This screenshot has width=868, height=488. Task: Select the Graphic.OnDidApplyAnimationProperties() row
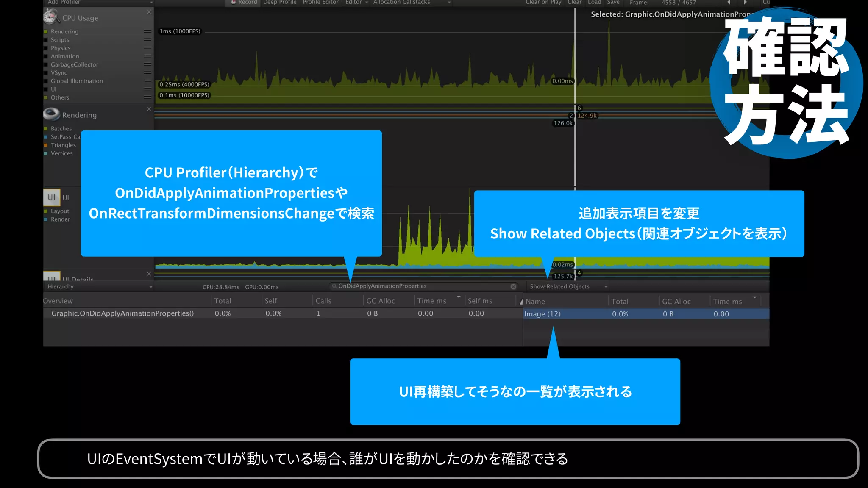(283, 313)
